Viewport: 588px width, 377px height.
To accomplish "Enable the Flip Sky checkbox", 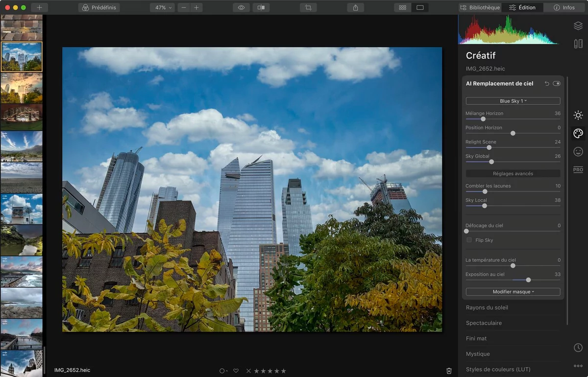I will 469,240.
